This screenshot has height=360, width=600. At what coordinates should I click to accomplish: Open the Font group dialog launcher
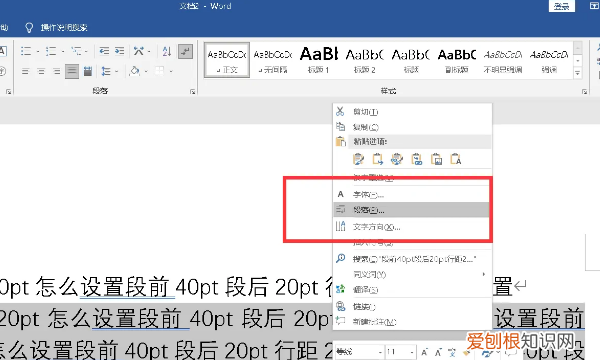8,91
